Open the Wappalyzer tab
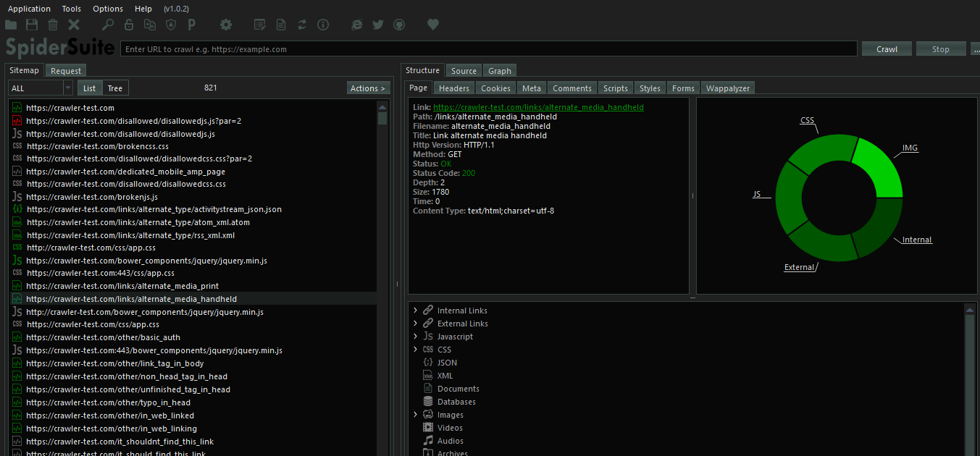 728,88
